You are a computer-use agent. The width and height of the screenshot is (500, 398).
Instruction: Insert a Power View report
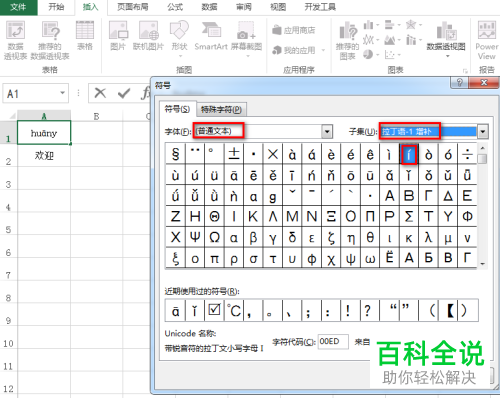tap(486, 41)
